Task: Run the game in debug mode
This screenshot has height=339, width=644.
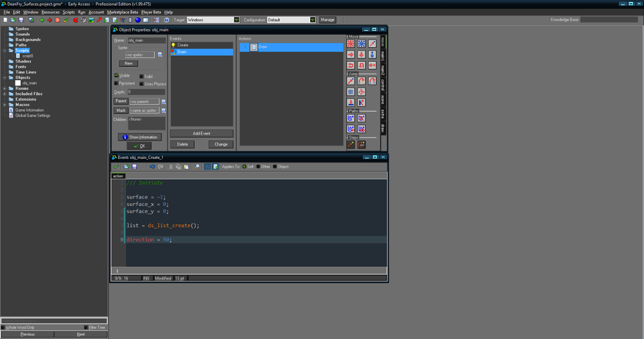Action: tap(50, 19)
